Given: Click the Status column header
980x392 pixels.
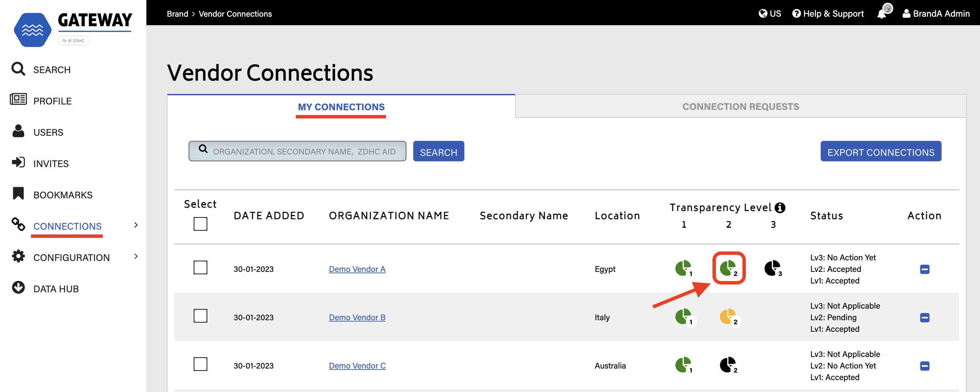Looking at the screenshot, I should tap(826, 216).
